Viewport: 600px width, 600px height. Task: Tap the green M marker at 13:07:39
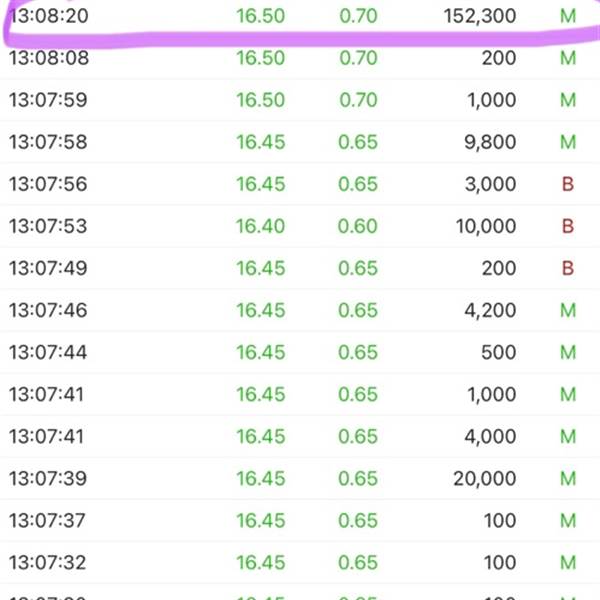click(x=568, y=478)
